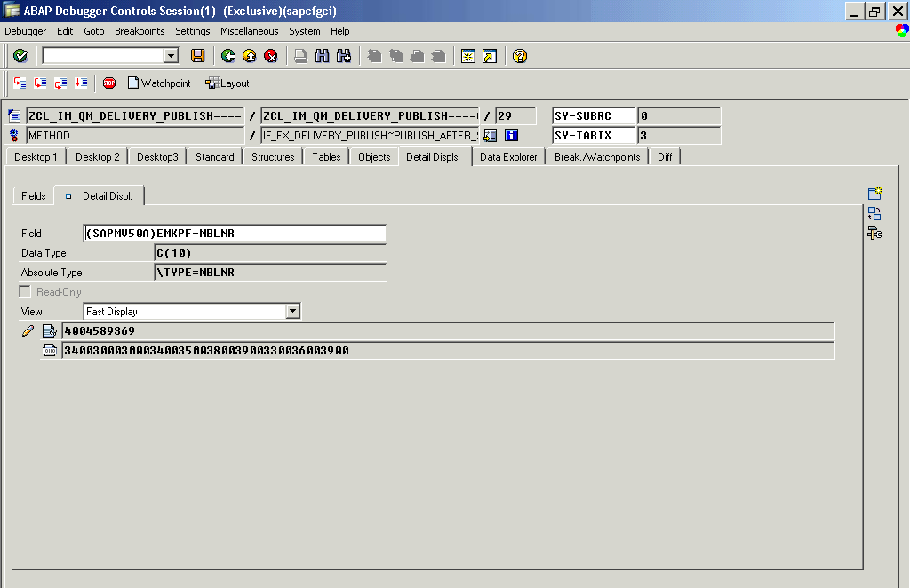Click the green checkmark Enter icon

(x=20, y=56)
